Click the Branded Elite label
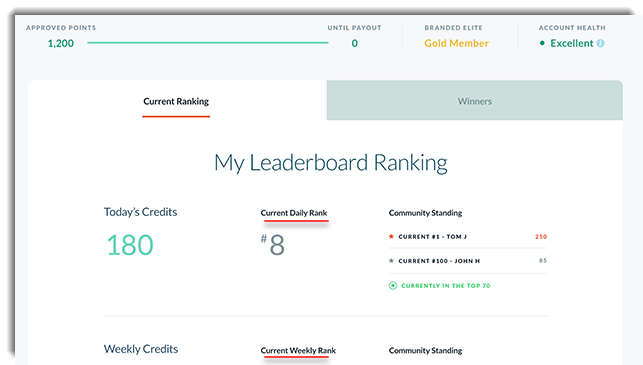Image resolution: width=643 pixels, height=365 pixels. (x=454, y=28)
